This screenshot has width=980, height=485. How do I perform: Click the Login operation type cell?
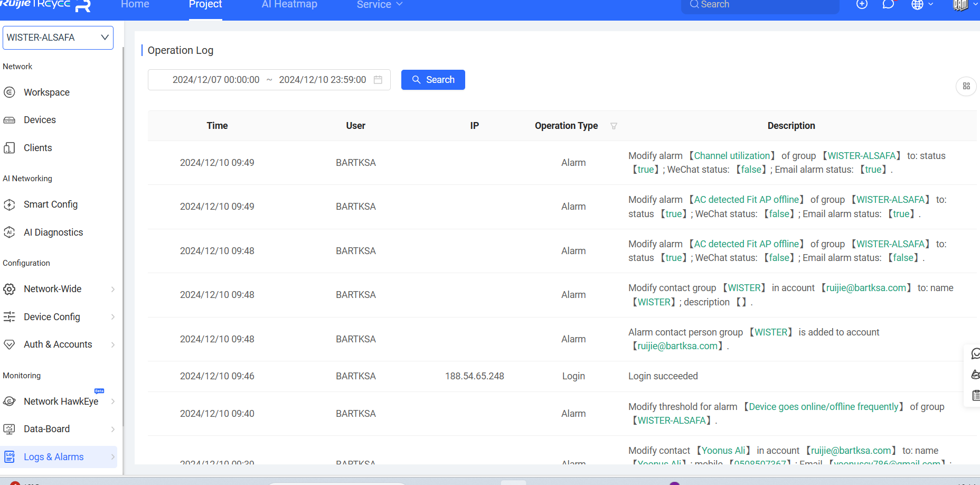point(573,376)
